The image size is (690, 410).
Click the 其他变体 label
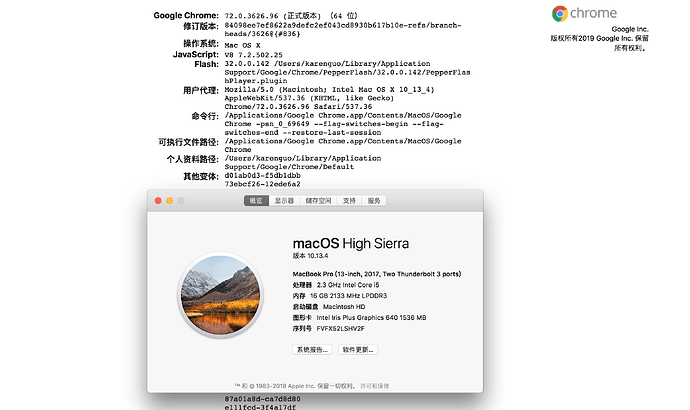click(x=201, y=176)
